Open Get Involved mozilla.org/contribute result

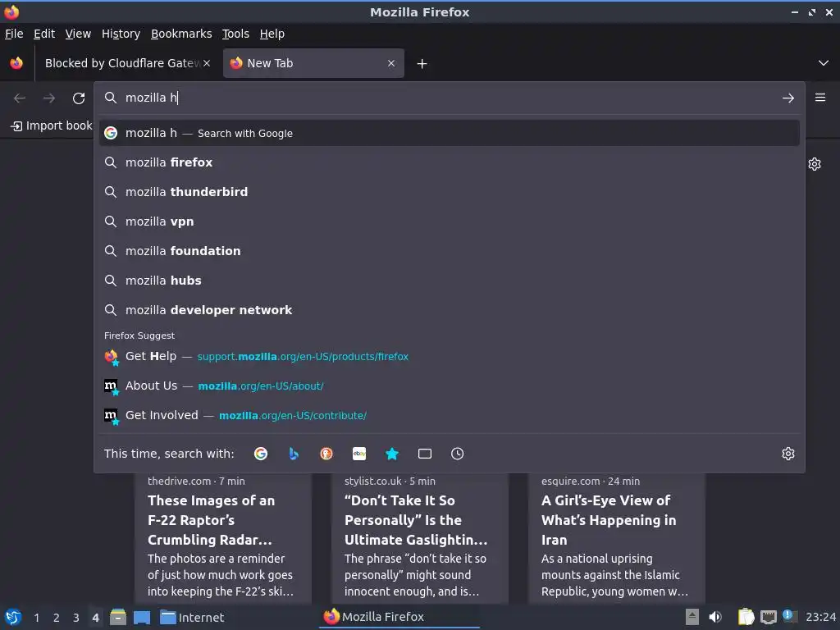click(450, 415)
